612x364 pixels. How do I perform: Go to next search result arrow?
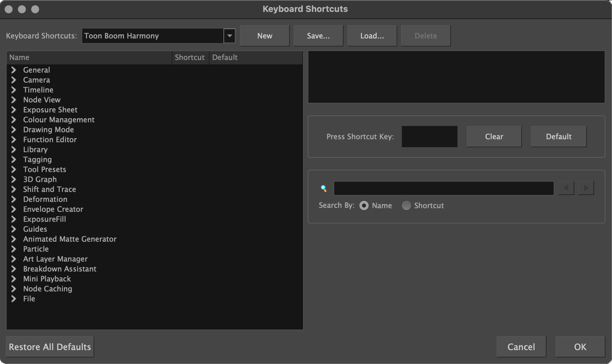(586, 188)
